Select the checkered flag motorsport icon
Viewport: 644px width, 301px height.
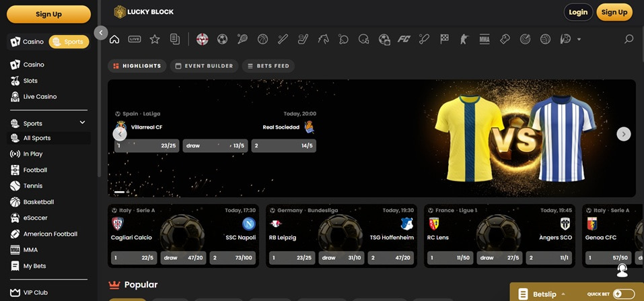tap(444, 39)
